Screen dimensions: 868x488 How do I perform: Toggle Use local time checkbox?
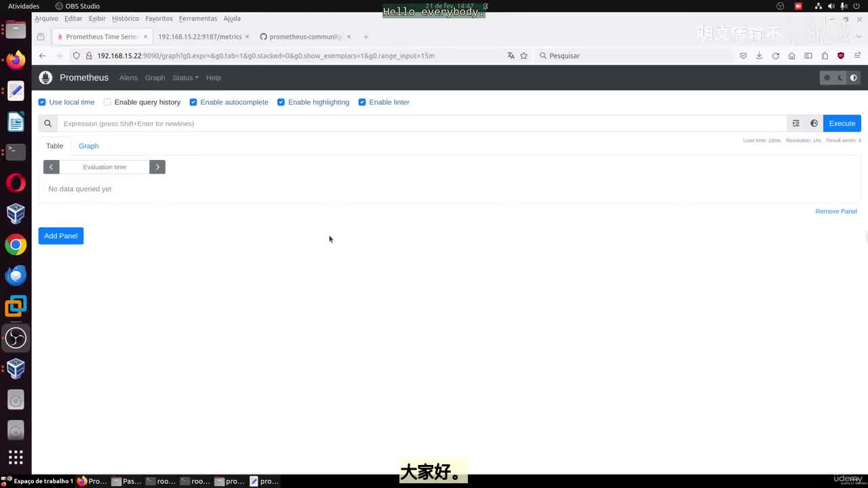click(x=42, y=102)
